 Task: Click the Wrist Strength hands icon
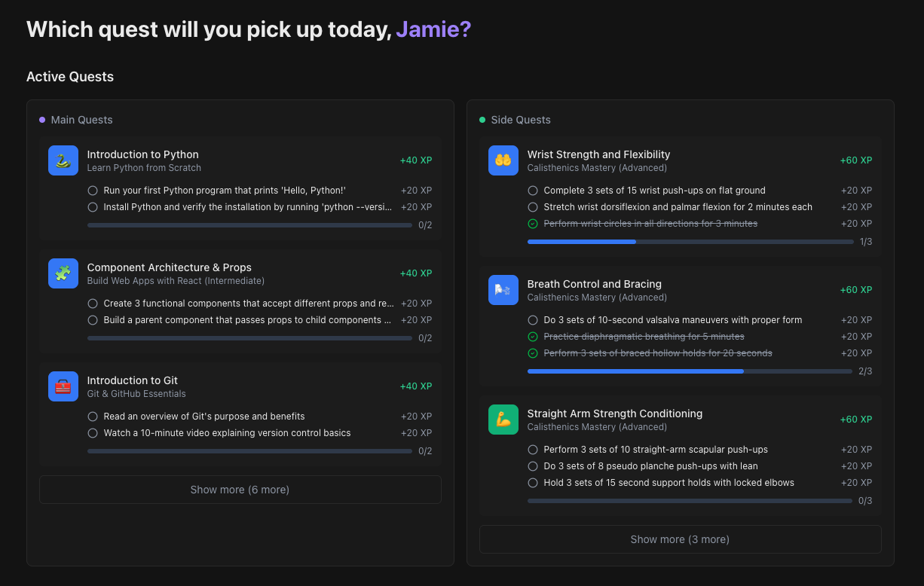pyautogui.click(x=503, y=160)
